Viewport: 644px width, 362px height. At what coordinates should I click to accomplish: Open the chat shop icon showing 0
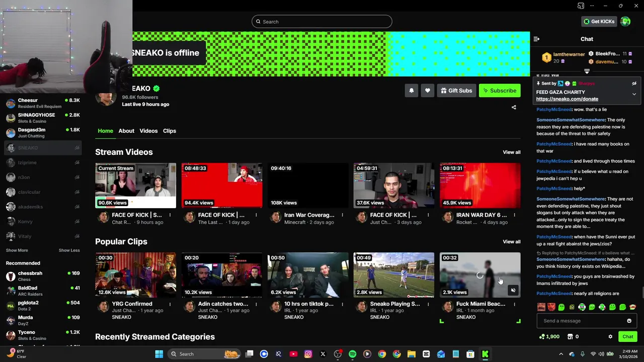click(573, 336)
